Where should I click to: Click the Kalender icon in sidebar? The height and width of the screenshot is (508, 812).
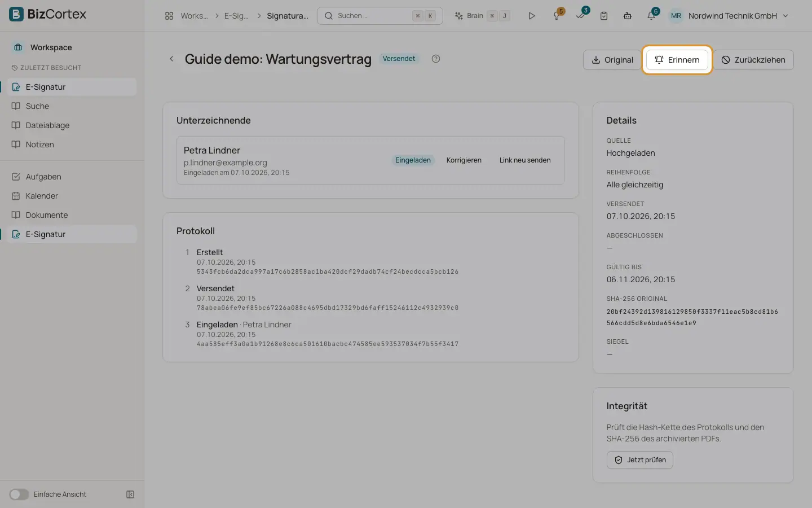coord(16,196)
